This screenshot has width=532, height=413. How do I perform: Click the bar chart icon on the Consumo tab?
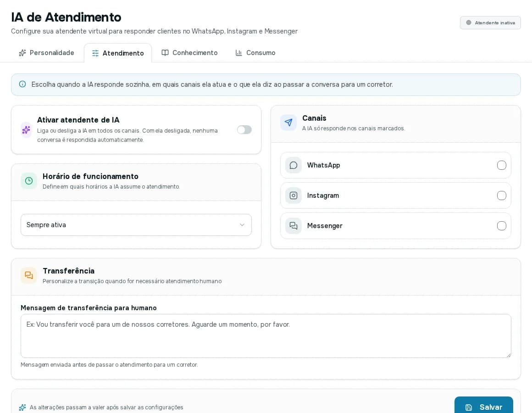point(239,53)
